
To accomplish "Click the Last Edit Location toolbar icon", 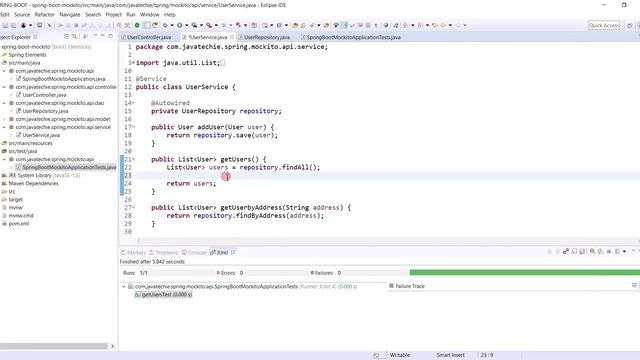I will click(435, 25).
